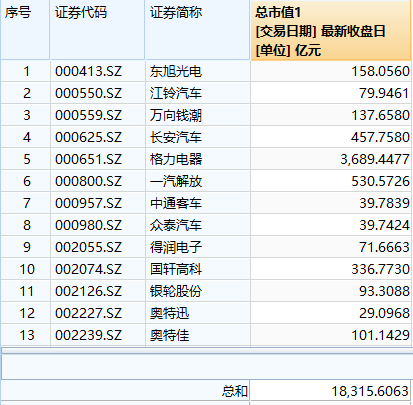
Task: Click row number 4
Action: [26, 137]
